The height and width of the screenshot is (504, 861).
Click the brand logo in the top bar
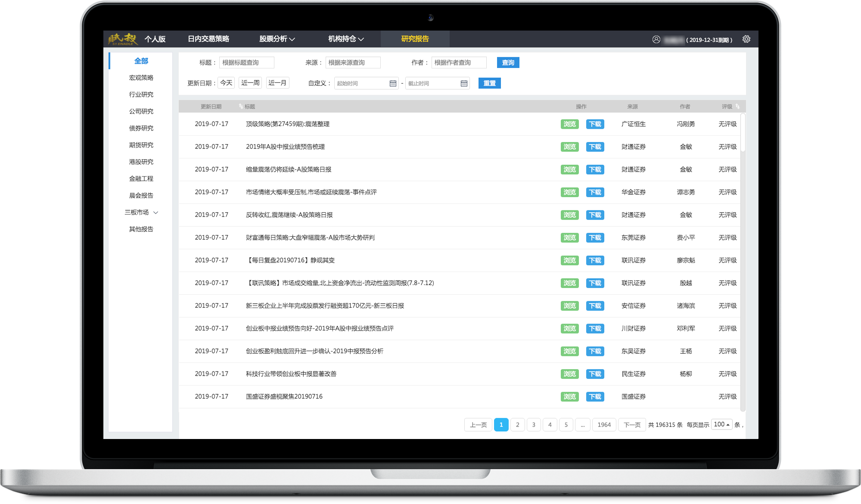point(123,39)
